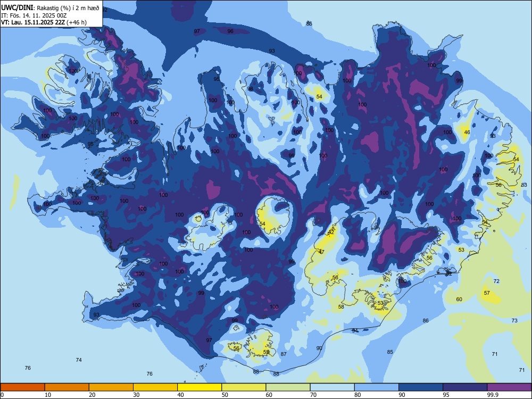Image resolution: width=532 pixels, height=399 pixels.
Task: Select the 90–95 blue legend swatch
Action: [421, 387]
